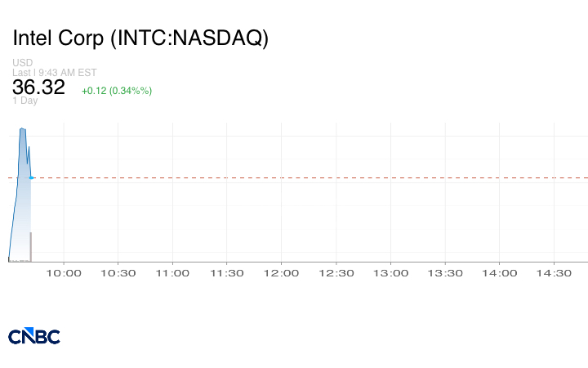588x368 pixels.
Task: Click the 14:30 time axis label
Action: [554, 273]
